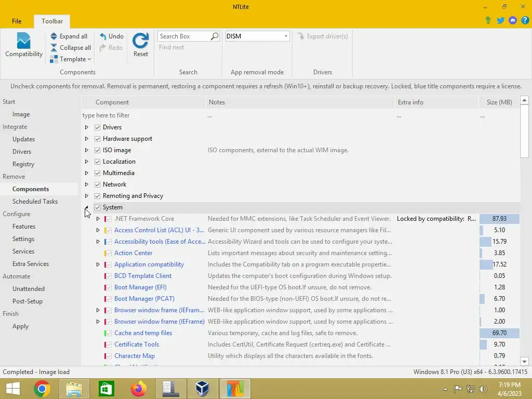
Task: Click the 69.70 size bar for Cache and temp files
Action: coord(499,333)
